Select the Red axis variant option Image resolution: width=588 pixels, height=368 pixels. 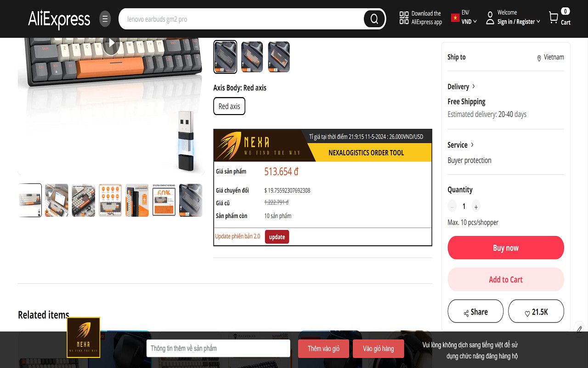pos(229,106)
